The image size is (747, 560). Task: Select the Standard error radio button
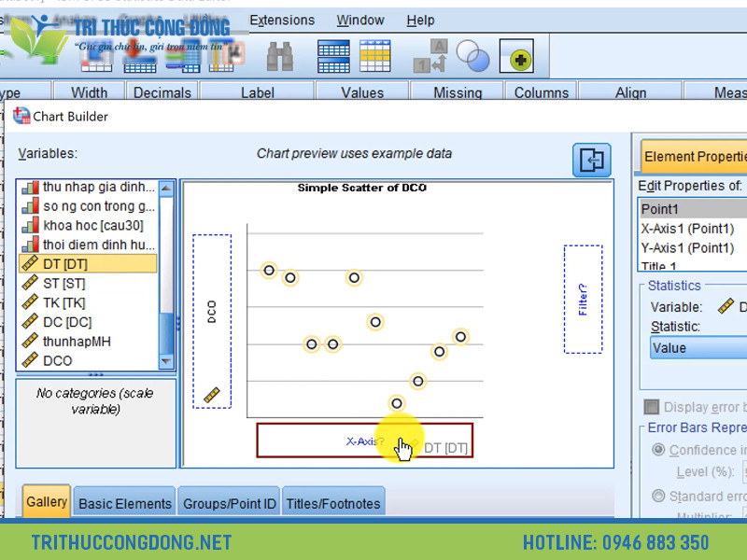pyautogui.click(x=658, y=496)
